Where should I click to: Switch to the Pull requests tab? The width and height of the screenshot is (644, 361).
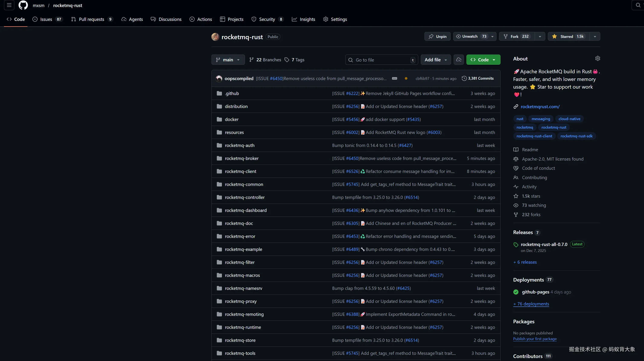pos(91,19)
